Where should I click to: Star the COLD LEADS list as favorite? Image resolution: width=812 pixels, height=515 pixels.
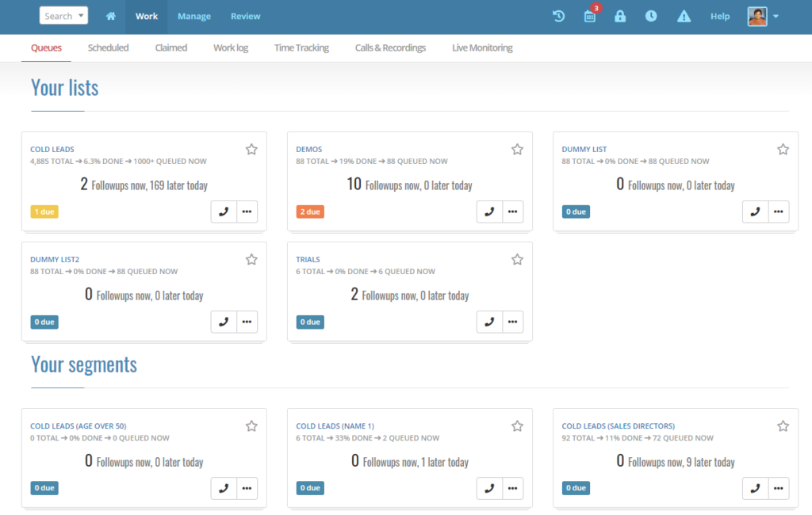(251, 149)
